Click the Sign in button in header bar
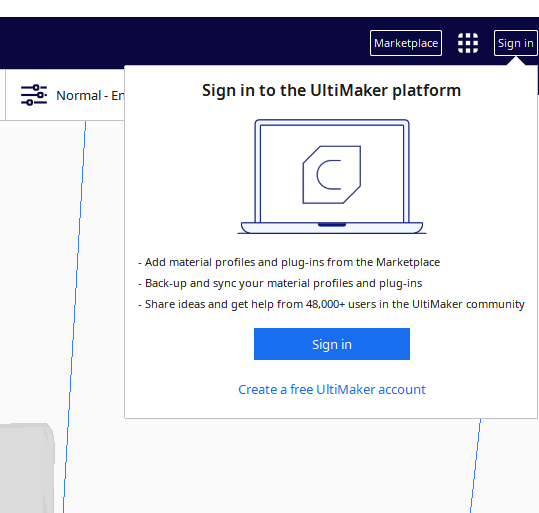 [x=515, y=43]
